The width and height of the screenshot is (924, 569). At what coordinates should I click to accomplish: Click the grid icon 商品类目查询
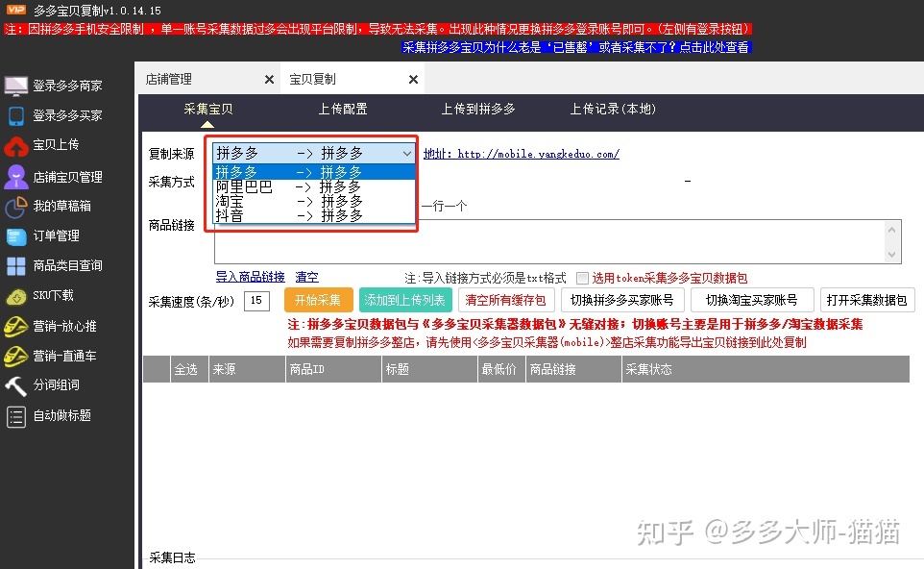click(16, 266)
